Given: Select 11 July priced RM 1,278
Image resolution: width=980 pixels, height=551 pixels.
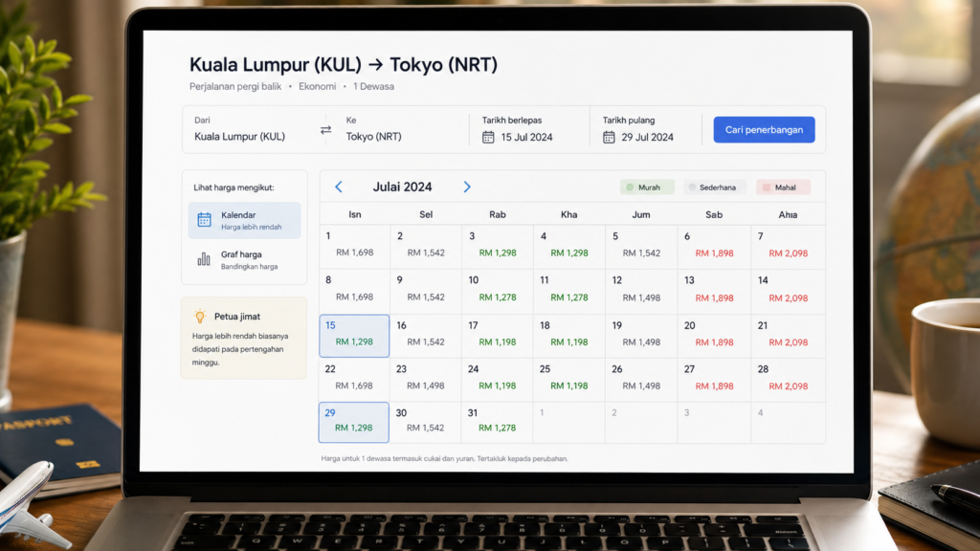Looking at the screenshot, I should (x=569, y=292).
